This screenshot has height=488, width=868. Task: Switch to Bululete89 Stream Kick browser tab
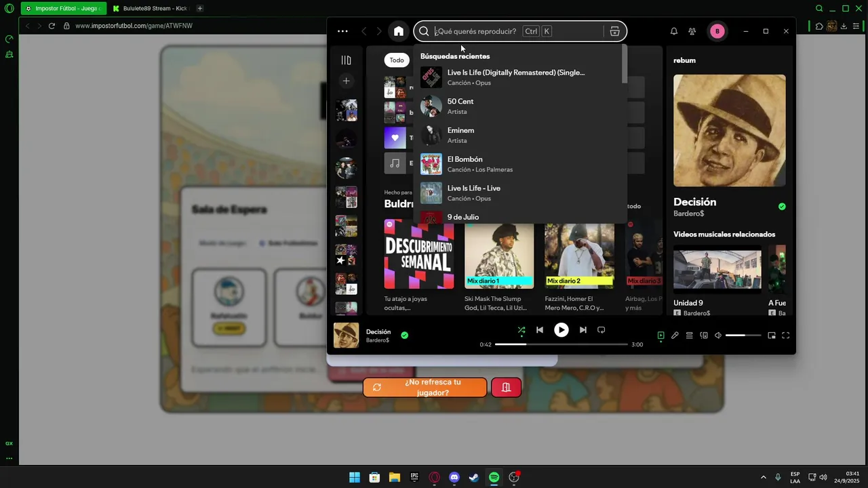click(150, 8)
